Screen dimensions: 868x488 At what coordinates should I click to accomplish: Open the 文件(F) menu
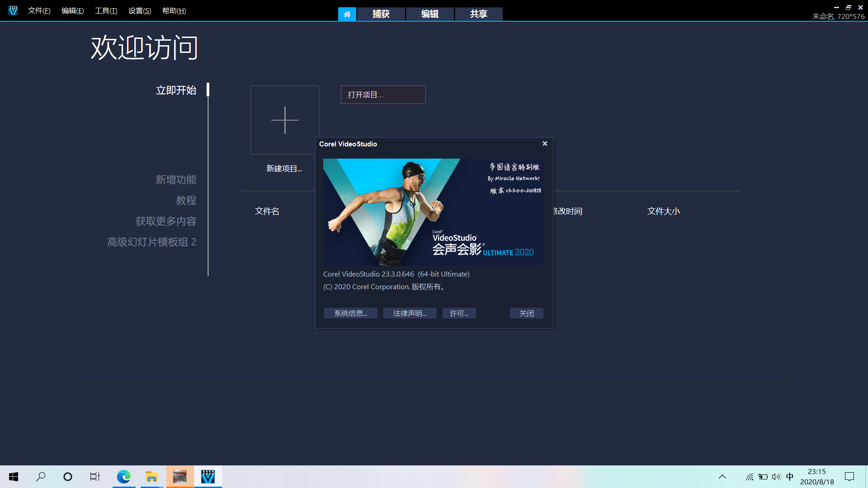(39, 11)
